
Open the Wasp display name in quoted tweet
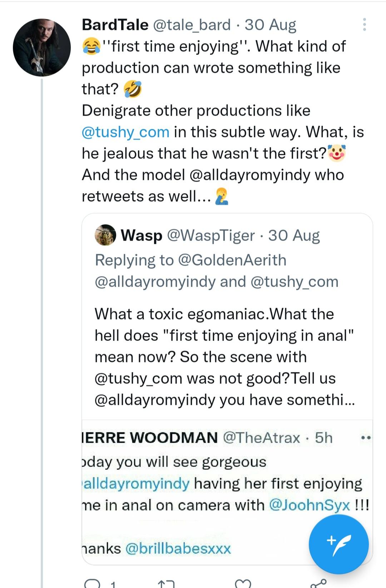click(142, 235)
